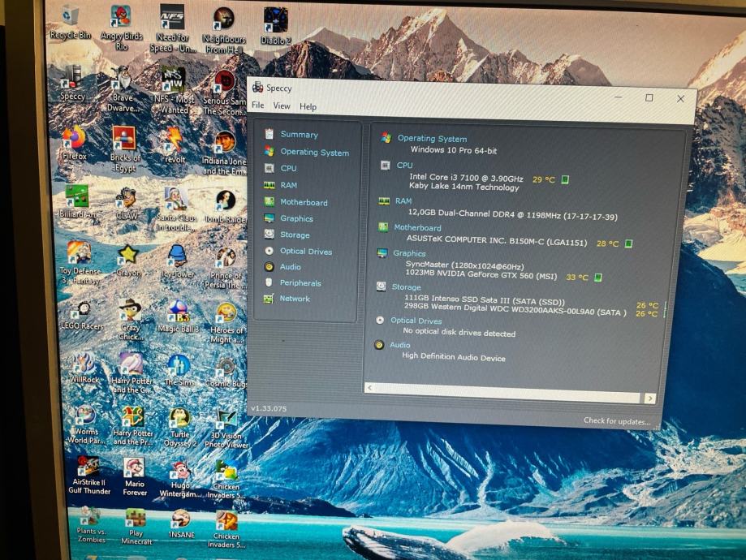Select Magic Ball 3 icon
Image resolution: width=746 pixels, height=560 pixels.
(178, 316)
